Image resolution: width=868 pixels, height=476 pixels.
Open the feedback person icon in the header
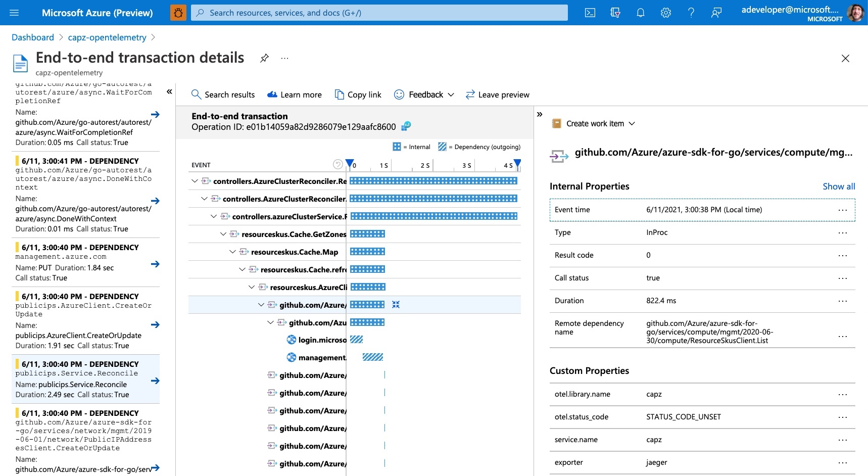click(x=716, y=13)
